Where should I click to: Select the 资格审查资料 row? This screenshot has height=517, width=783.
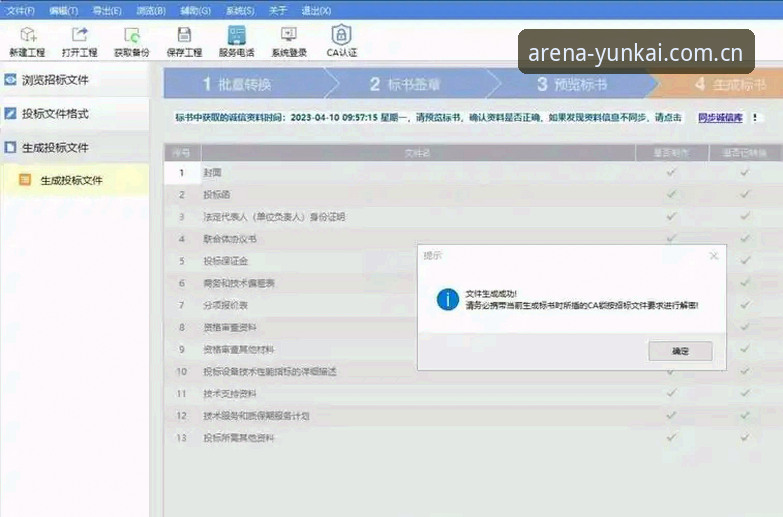coord(291,327)
